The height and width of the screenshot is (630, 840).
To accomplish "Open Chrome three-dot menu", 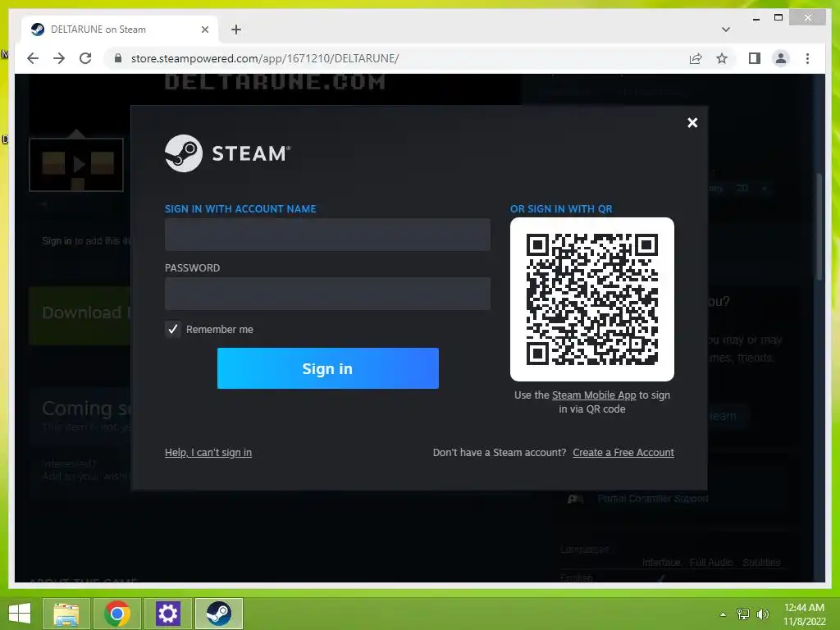I will 807,58.
